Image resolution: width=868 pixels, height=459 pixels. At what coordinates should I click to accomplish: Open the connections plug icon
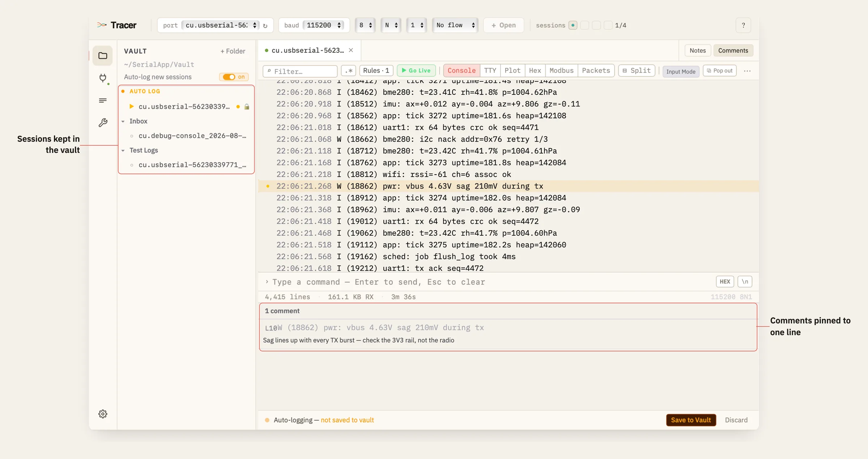(x=103, y=78)
